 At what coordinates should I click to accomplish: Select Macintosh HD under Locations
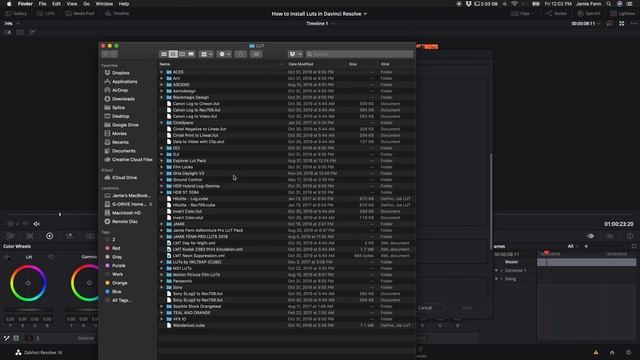point(126,213)
